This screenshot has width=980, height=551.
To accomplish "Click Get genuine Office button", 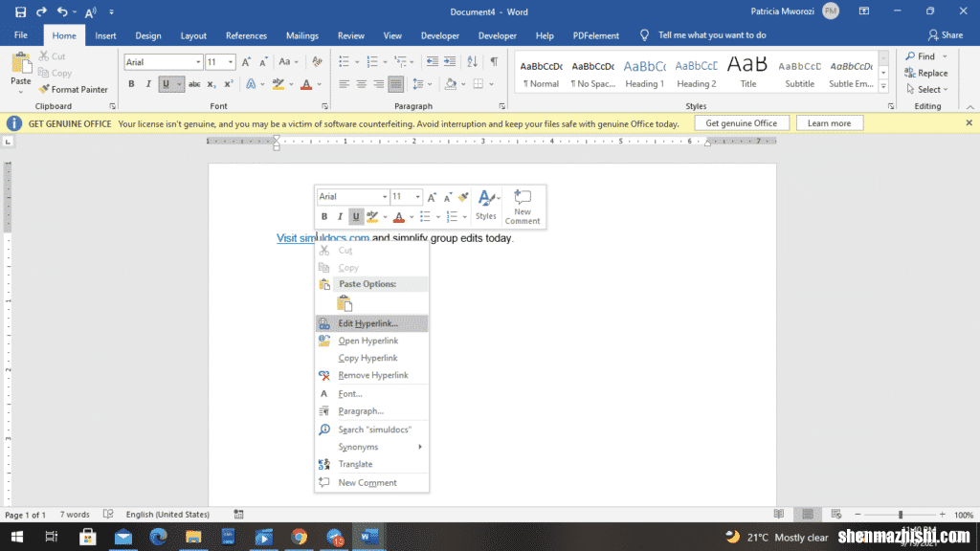I will point(742,123).
